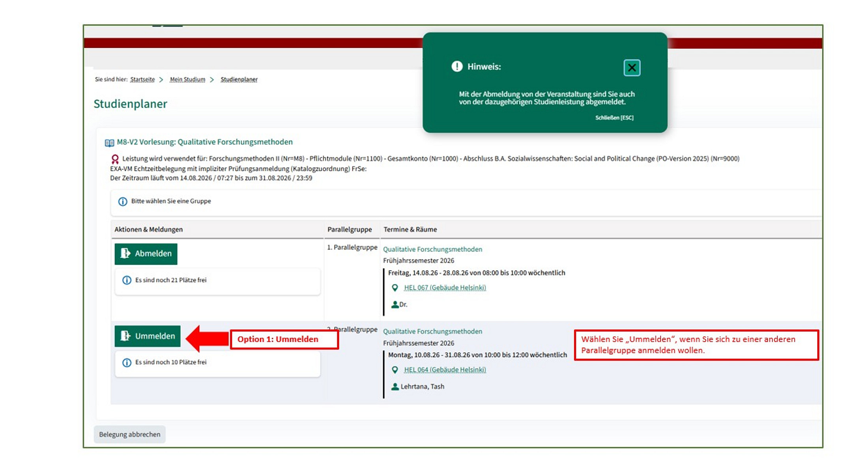Screen dimensions: 868x465
Task: Go to Startseite in the breadcrumb
Action: pyautogui.click(x=142, y=79)
